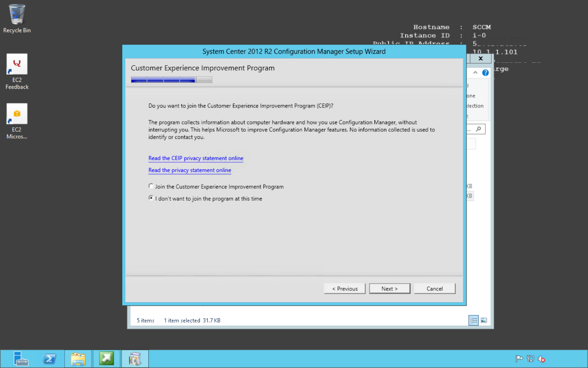Open Server Manager from the taskbar
The height and width of the screenshot is (368, 588).
click(21, 359)
